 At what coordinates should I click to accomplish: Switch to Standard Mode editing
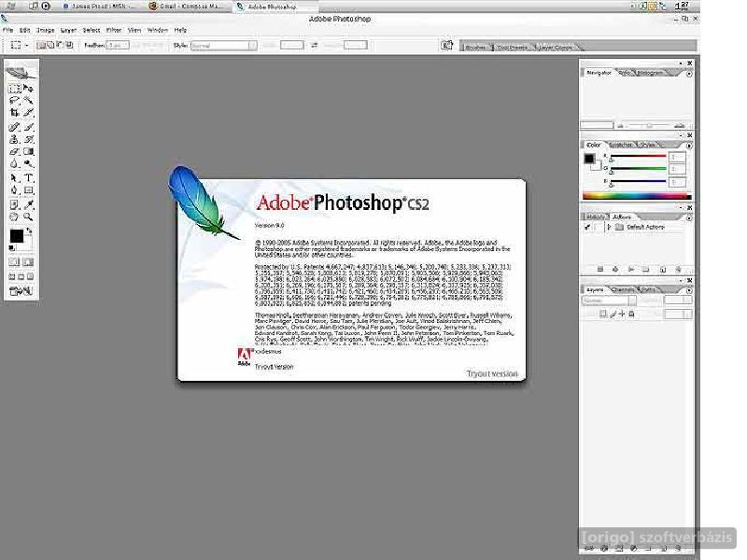click(14, 262)
